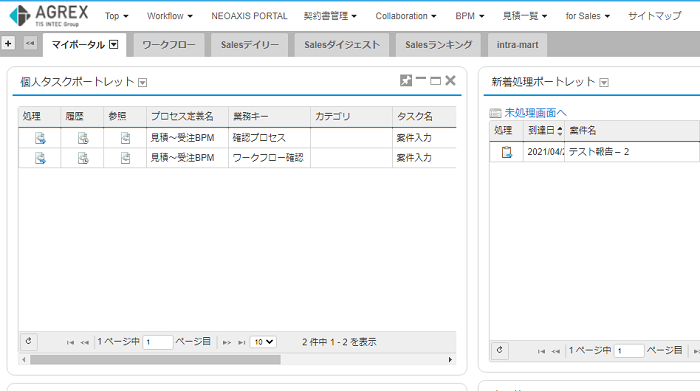This screenshot has width=700, height=391.
Task: Expand the 見積一覧 menu
Action: pos(525,16)
